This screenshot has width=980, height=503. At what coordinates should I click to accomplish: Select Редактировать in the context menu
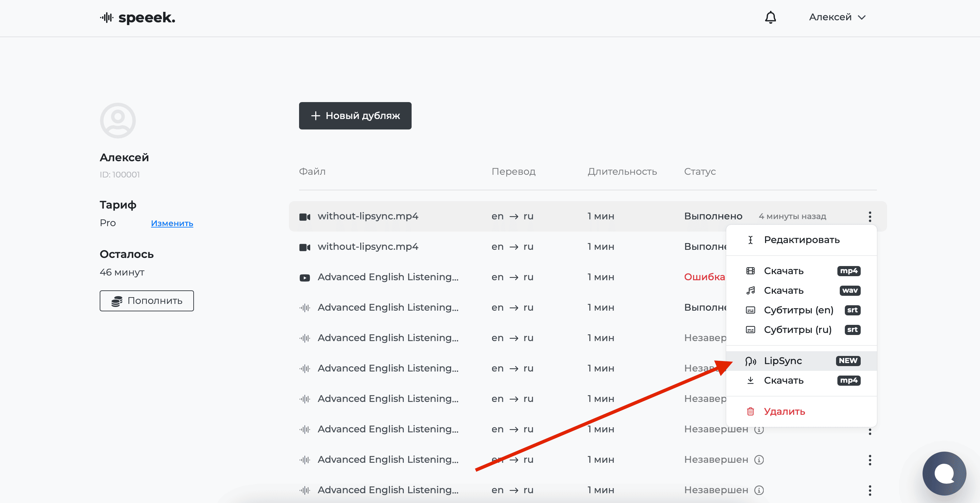click(801, 240)
